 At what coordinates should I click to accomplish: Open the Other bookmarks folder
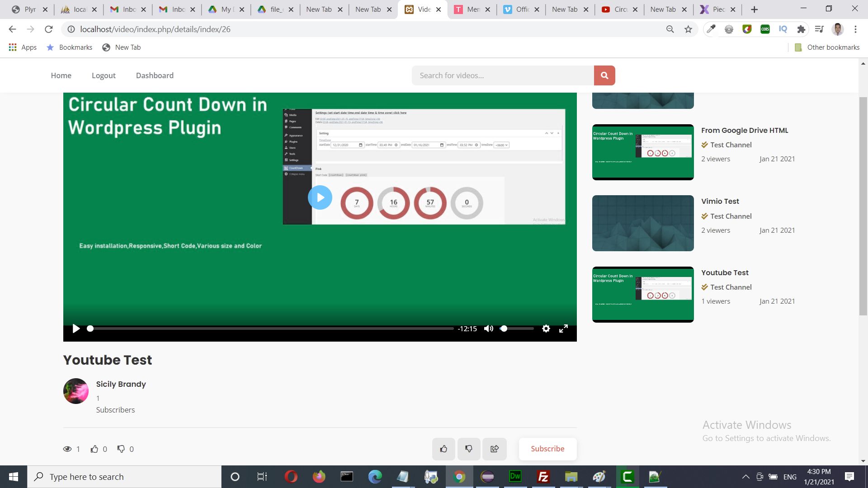tap(827, 47)
